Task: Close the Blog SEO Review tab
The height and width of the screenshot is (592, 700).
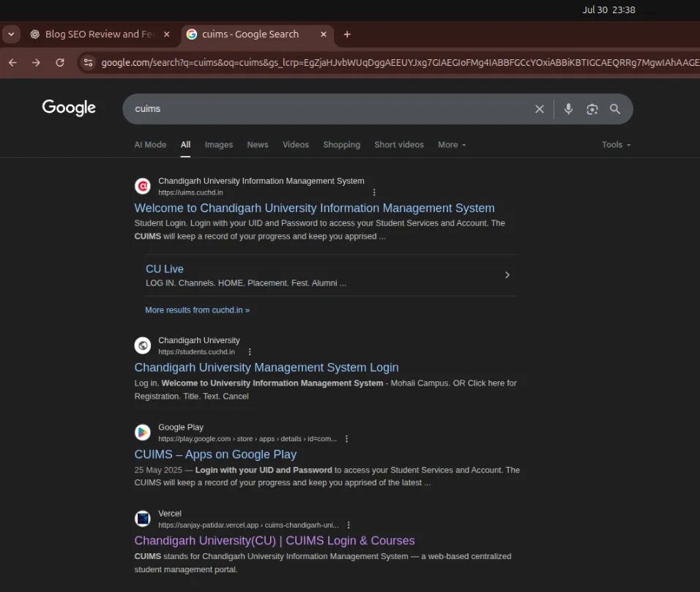Action: point(166,34)
